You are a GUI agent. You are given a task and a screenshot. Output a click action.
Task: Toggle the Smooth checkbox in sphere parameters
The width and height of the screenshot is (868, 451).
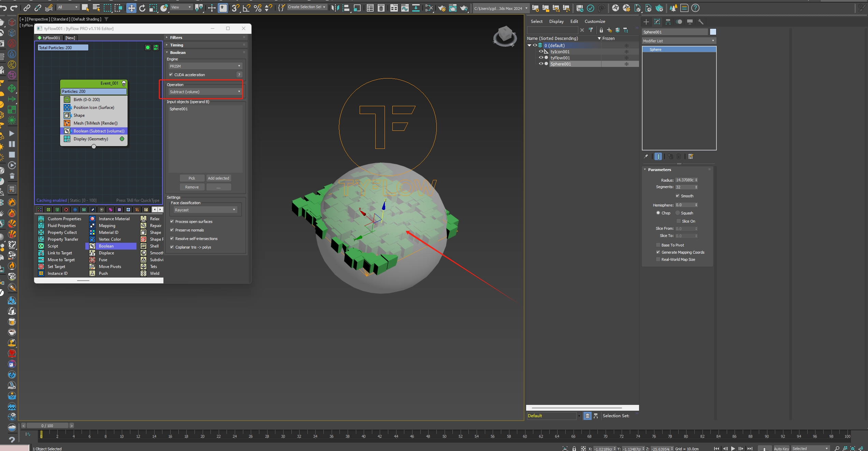point(677,196)
